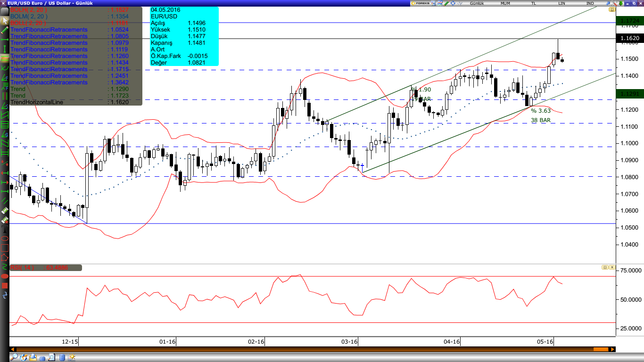Click the eraser tool in the left toolbar

point(5,210)
